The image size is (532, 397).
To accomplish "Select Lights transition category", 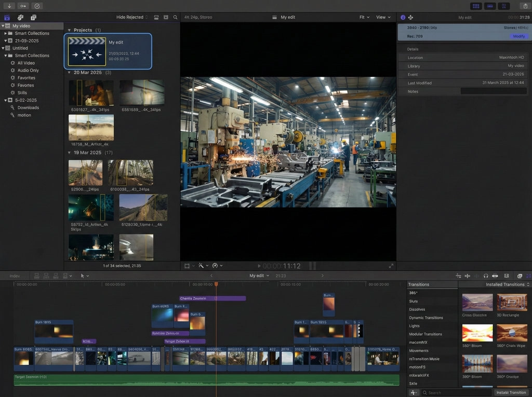I will tap(414, 326).
